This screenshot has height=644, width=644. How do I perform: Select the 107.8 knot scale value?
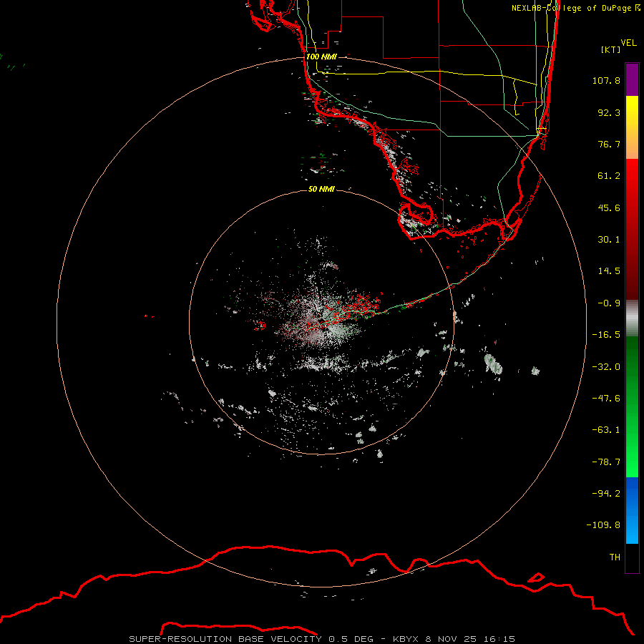point(606,80)
